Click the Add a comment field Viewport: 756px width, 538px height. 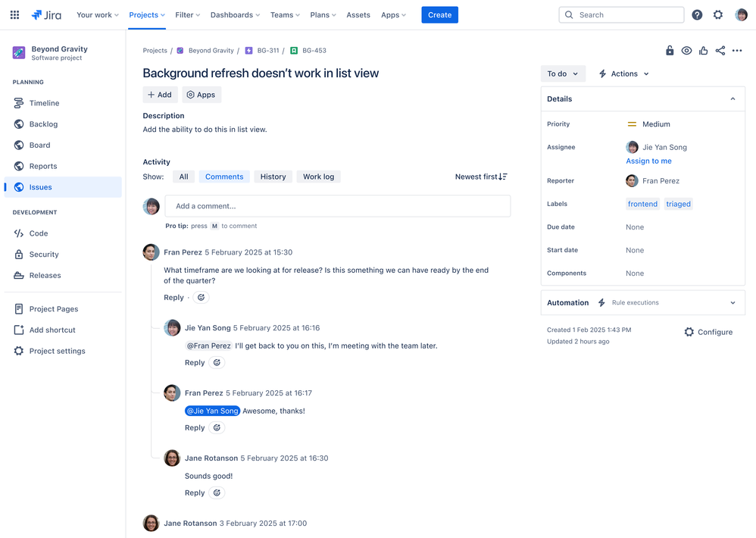coord(337,206)
